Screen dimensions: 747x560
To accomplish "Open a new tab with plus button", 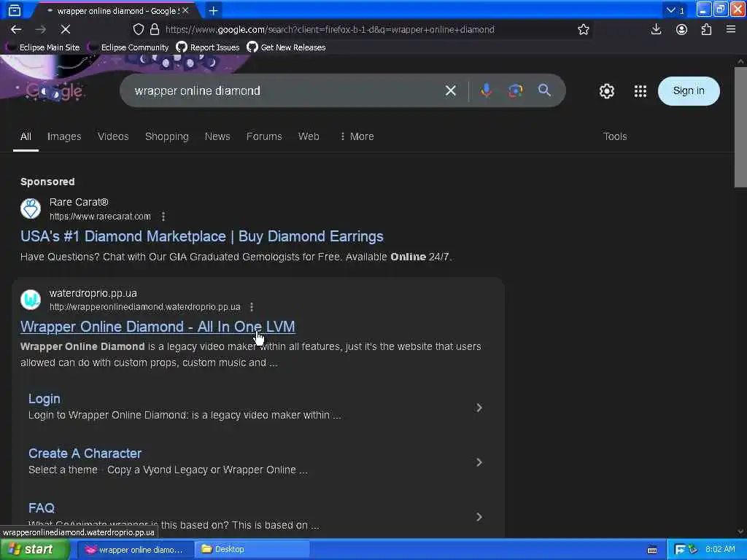I will pos(214,10).
